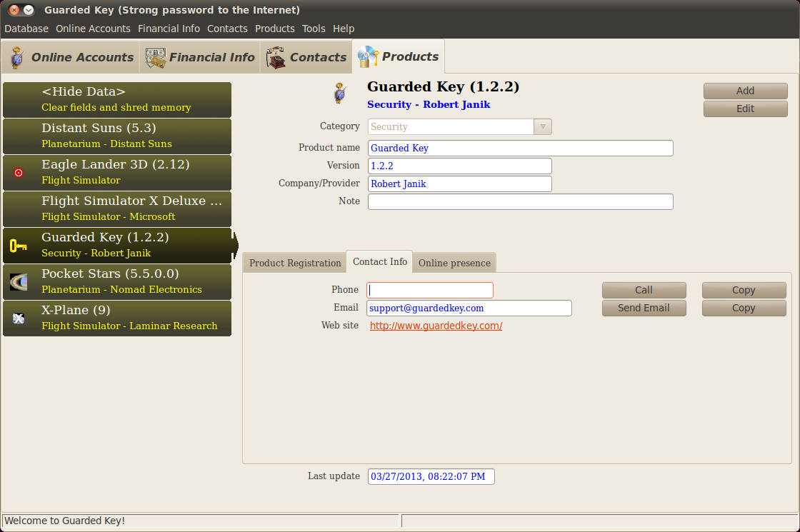The image size is (800, 532).
Task: Click the X-Plane list item icon
Action: [x=19, y=318]
